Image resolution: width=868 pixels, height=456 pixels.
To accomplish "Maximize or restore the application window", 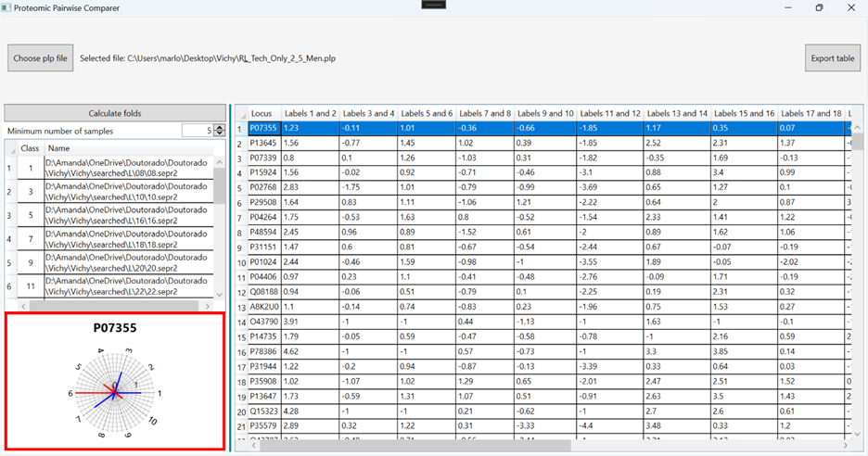I will pyautogui.click(x=819, y=7).
